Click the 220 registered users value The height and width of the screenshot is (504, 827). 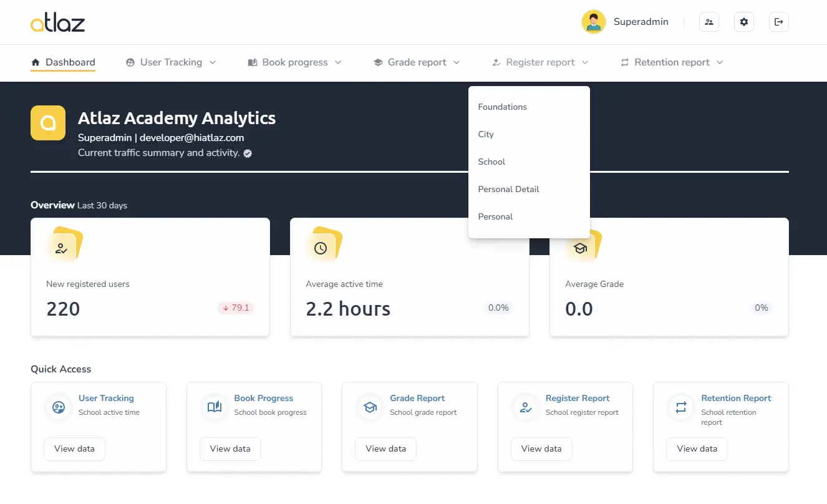point(63,309)
